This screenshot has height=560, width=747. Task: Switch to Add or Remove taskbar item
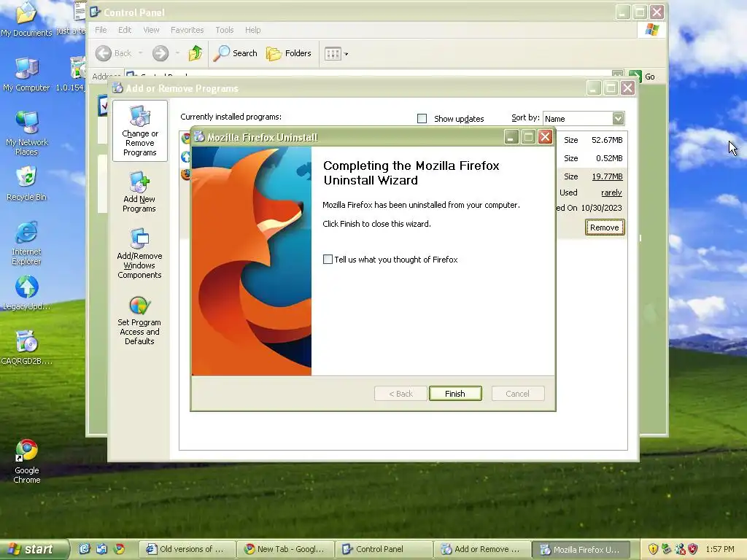[x=482, y=549]
